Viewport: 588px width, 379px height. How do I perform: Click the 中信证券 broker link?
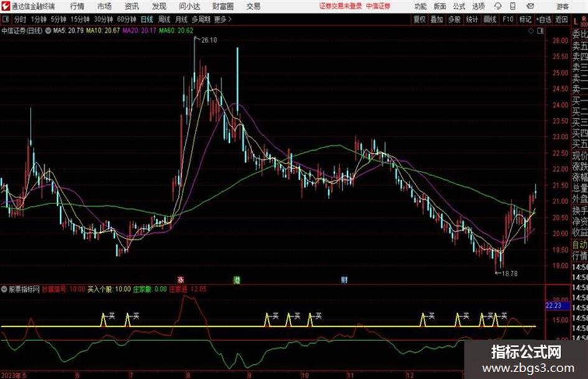click(x=378, y=6)
